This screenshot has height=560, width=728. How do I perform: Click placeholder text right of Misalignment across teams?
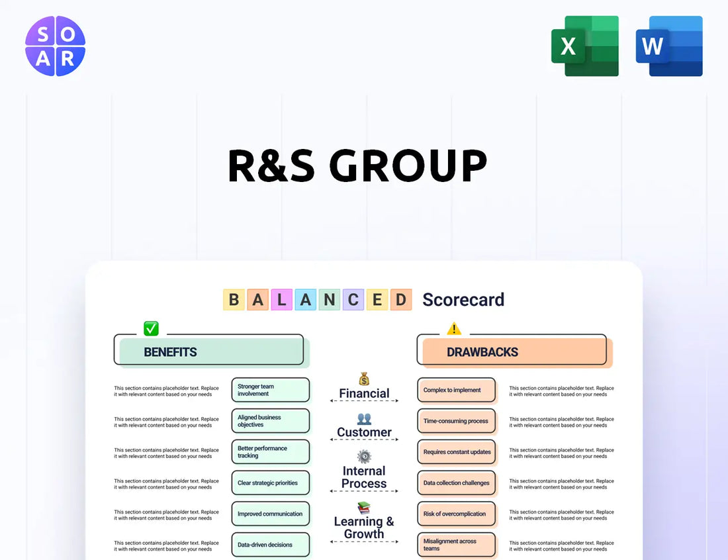coord(561,545)
